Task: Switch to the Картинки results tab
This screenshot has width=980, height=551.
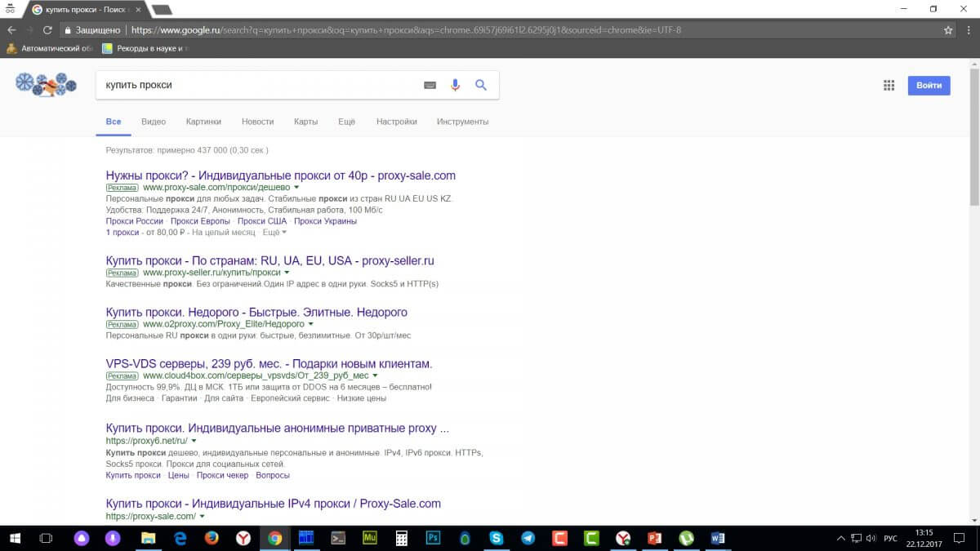Action: [x=203, y=122]
